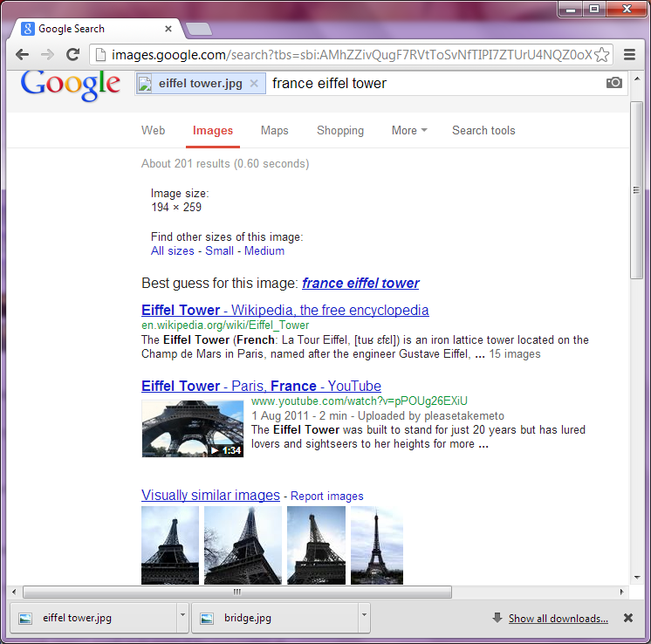651x644 pixels.
Task: Open the Eiffel Tower Paris France YouTube result
Action: coord(261,387)
